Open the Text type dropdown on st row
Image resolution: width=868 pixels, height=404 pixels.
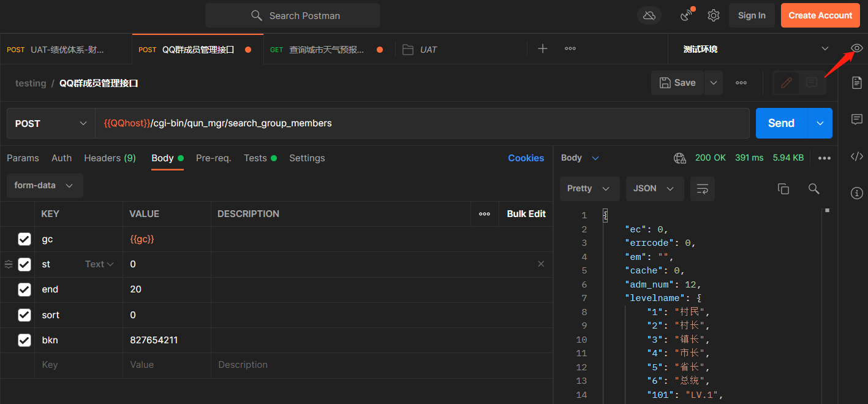coord(99,264)
